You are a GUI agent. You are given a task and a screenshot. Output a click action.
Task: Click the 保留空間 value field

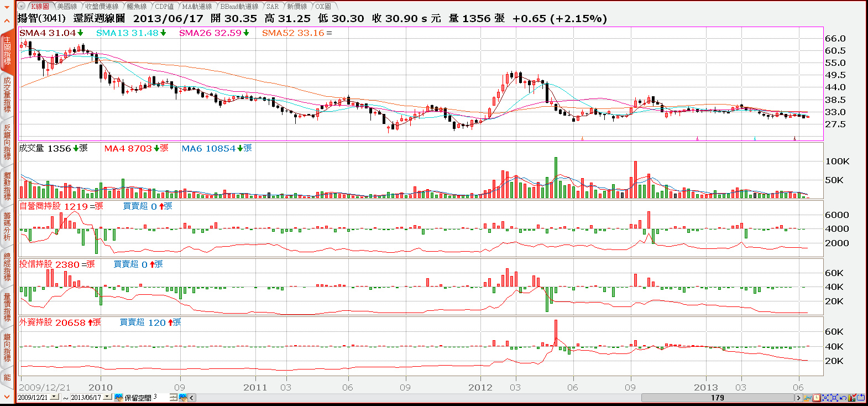tap(161, 397)
